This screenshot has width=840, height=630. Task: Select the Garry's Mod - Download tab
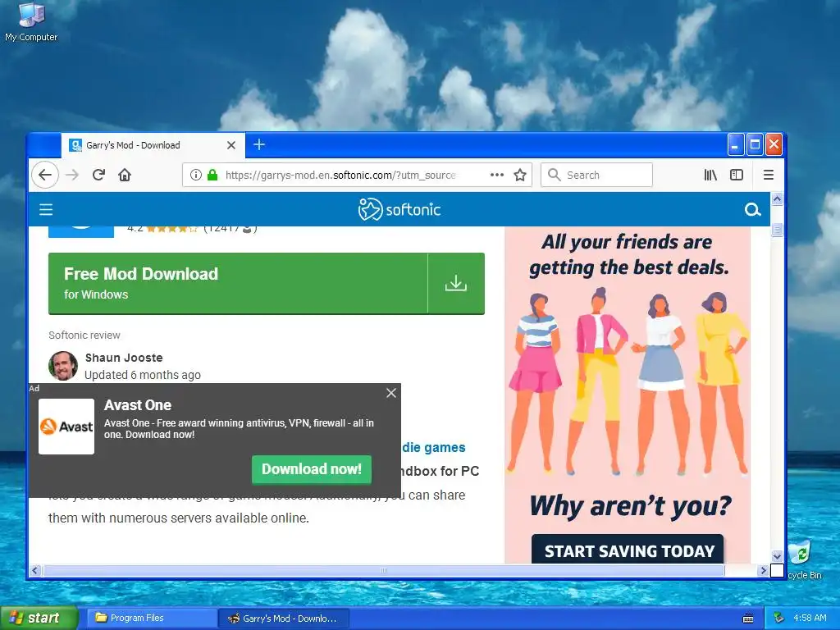(x=153, y=145)
